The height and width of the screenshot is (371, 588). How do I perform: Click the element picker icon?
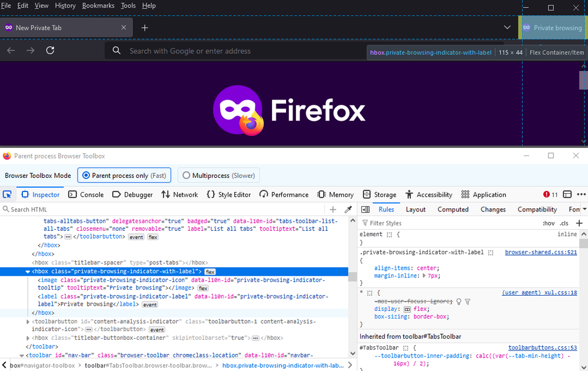(x=7, y=194)
